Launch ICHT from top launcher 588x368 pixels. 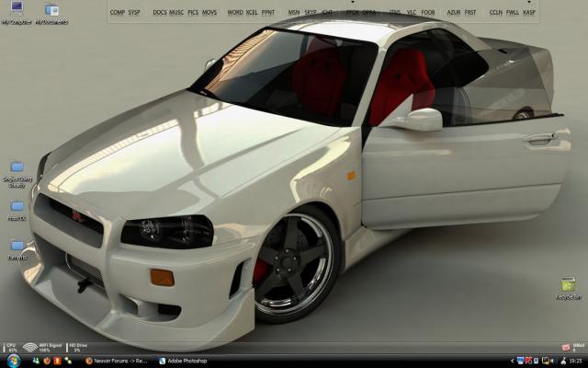click(327, 12)
